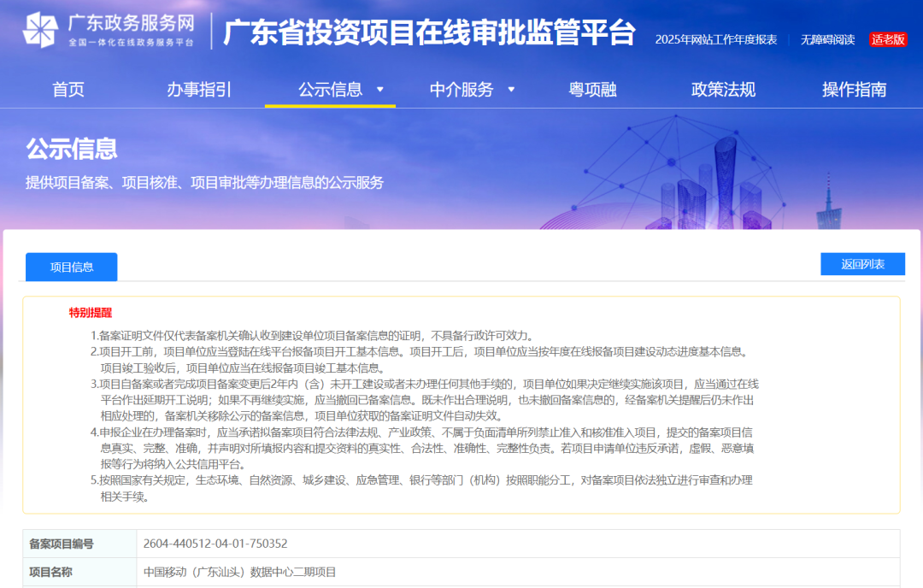Open the 2025年网站工作年度报表 link
The image size is (923, 588).
point(715,38)
